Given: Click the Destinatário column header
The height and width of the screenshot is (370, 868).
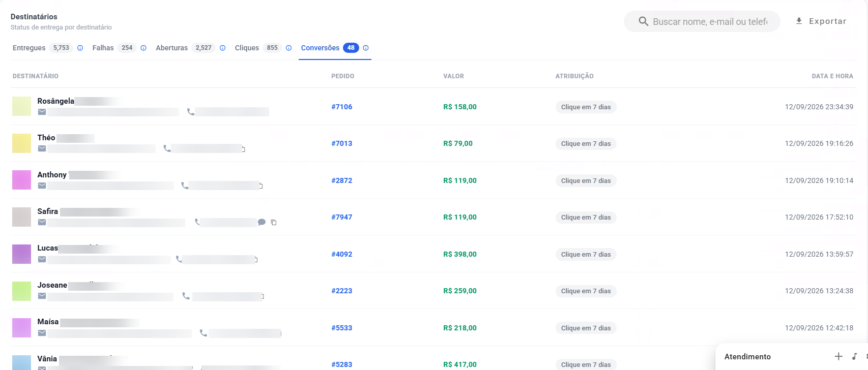Looking at the screenshot, I should [36, 76].
